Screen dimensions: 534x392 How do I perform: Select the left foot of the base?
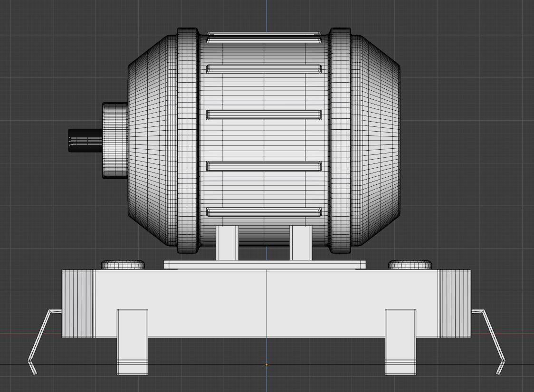(x=133, y=342)
